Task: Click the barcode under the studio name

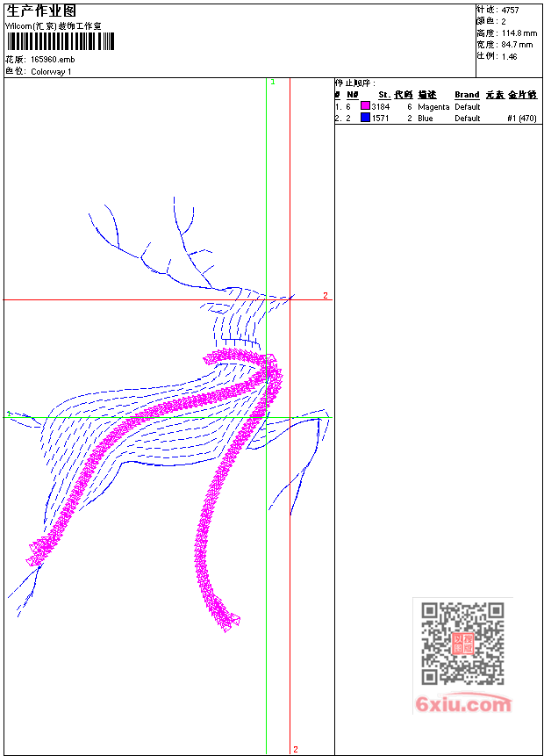Action: pyautogui.click(x=61, y=41)
